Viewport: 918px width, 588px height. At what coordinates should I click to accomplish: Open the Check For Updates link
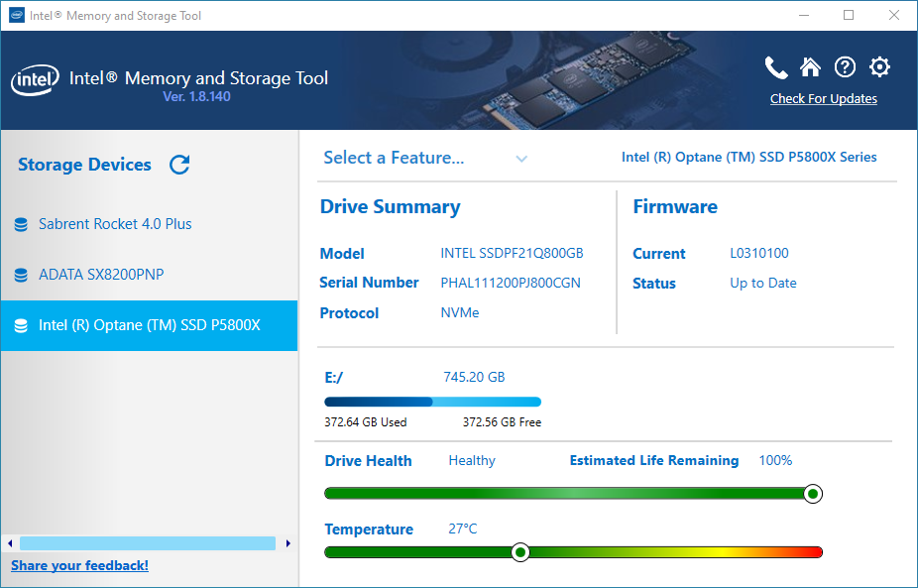point(823,98)
